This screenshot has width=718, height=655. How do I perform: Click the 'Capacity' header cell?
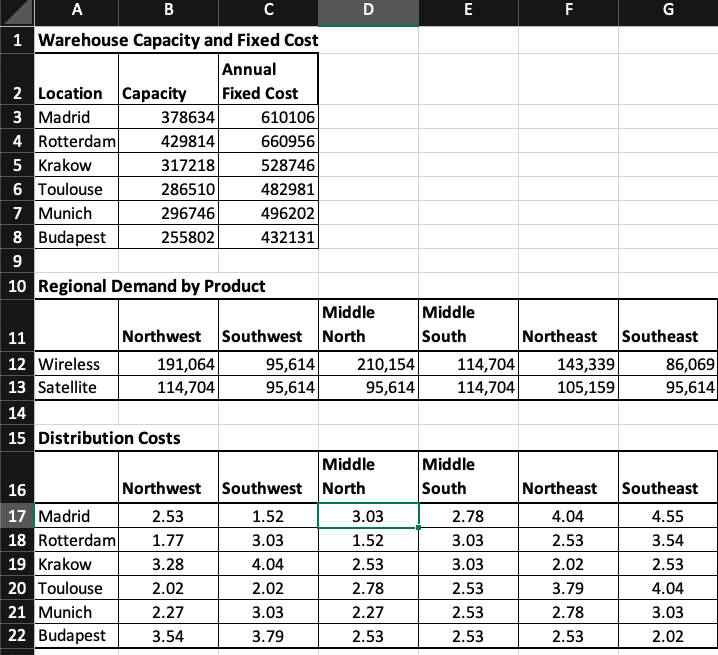[x=169, y=80]
